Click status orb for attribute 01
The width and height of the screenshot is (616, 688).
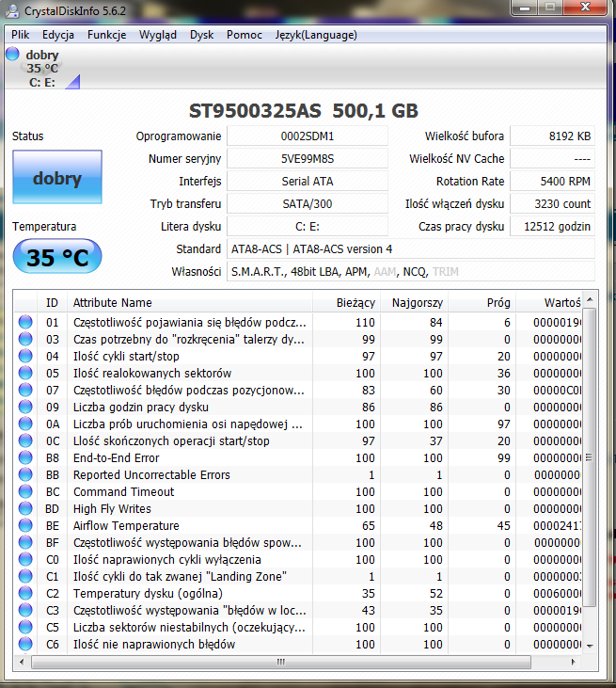click(x=25, y=322)
